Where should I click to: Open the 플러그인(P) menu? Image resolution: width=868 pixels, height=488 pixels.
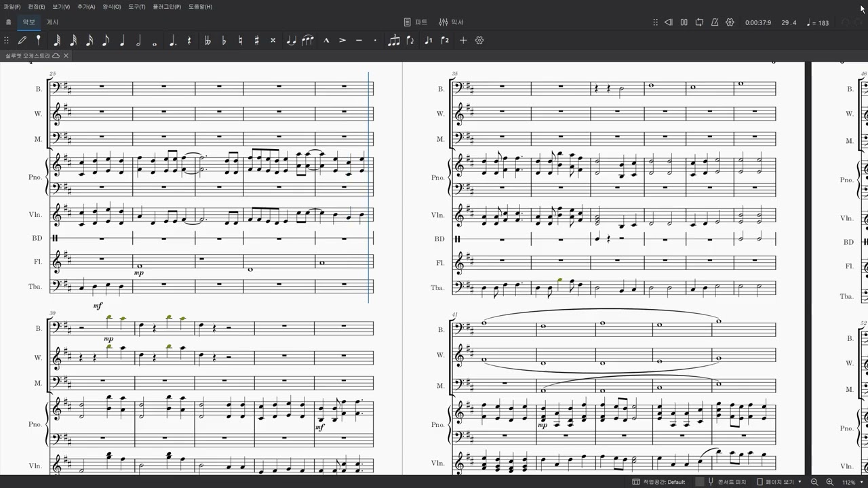[167, 7]
